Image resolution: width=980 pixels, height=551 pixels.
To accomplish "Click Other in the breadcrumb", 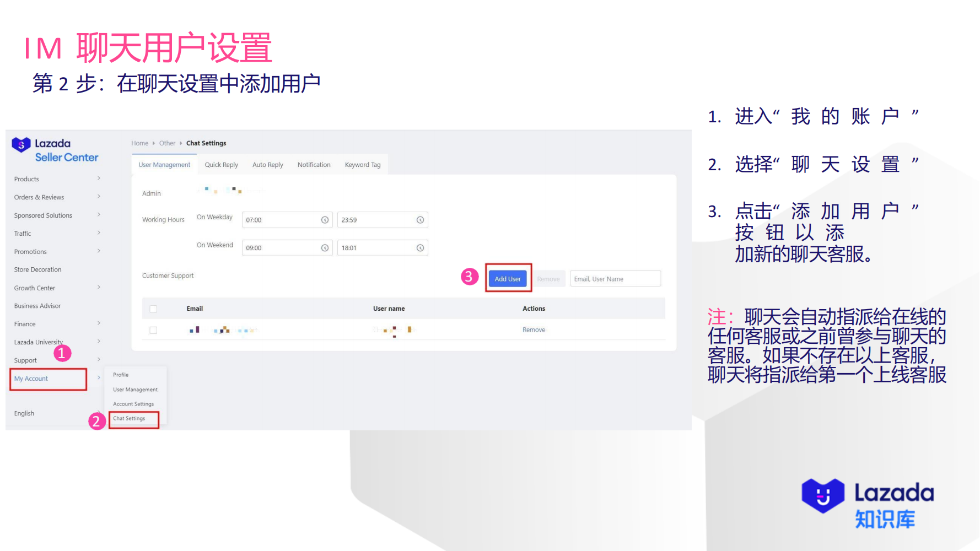I will coord(167,143).
